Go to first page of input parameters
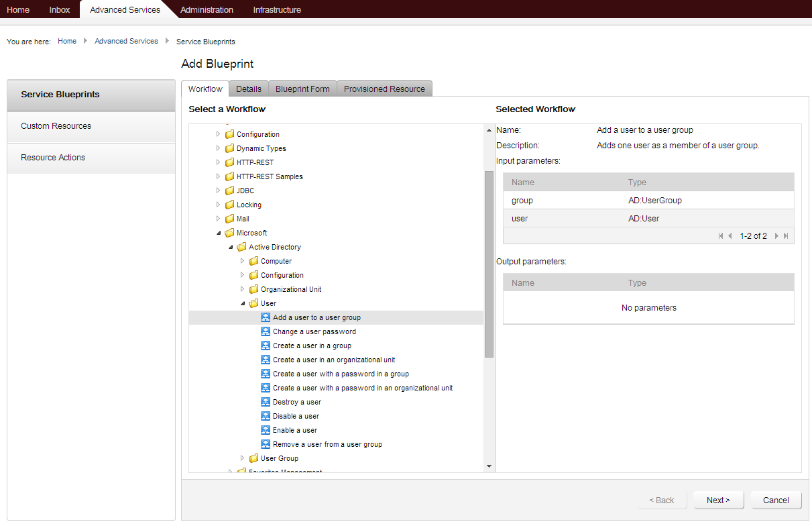 point(721,235)
